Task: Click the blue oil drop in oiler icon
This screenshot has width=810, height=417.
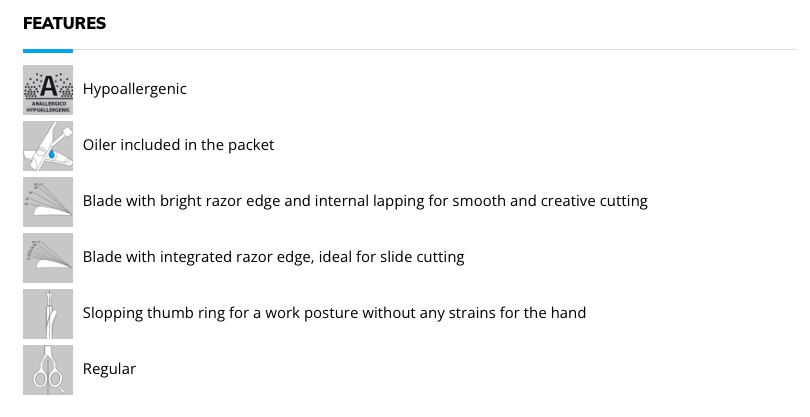Action: [52, 153]
